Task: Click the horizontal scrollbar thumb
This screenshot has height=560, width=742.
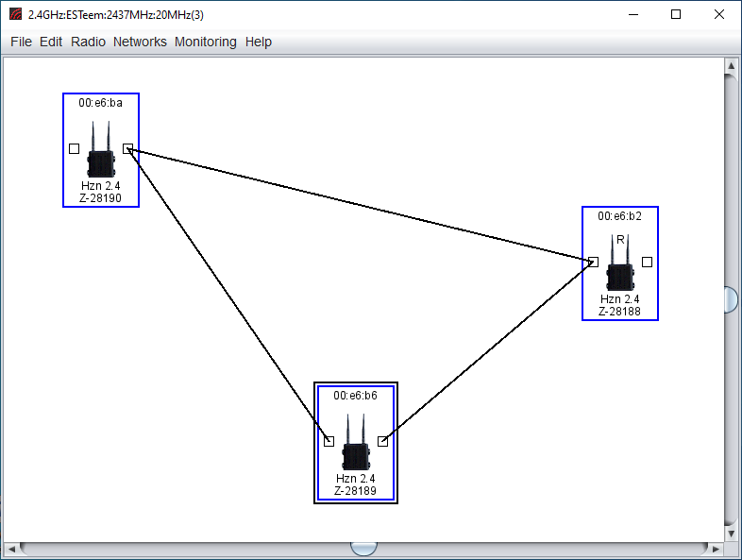Action: (363, 548)
